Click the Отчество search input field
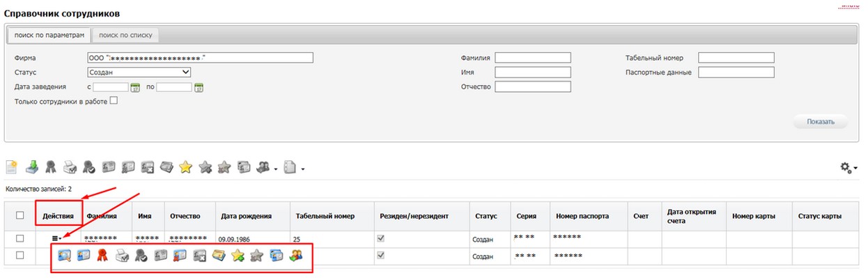 533,87
